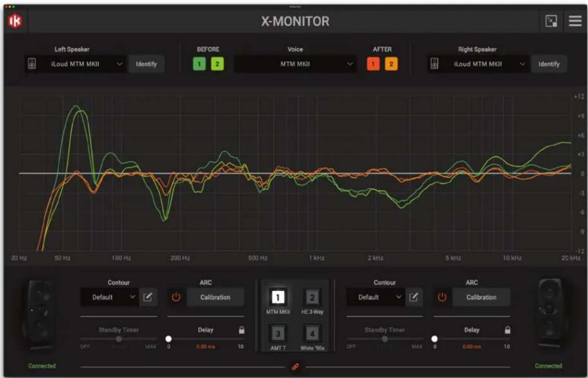This screenshot has height=378, width=588.
Task: Open the Voice MTM MKII dropdown
Action: pos(295,64)
